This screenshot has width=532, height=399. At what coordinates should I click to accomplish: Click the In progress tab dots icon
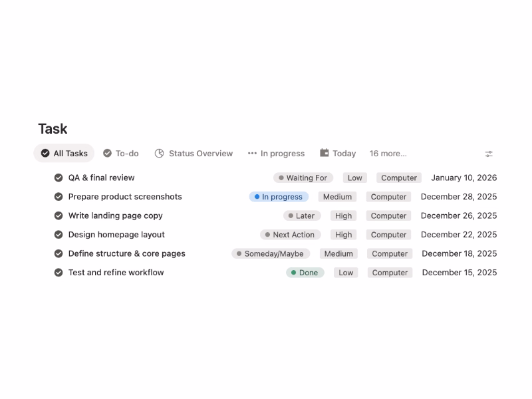point(252,154)
